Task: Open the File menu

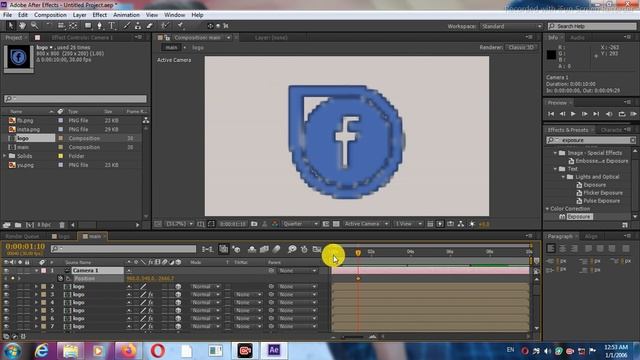Action: click(7, 15)
